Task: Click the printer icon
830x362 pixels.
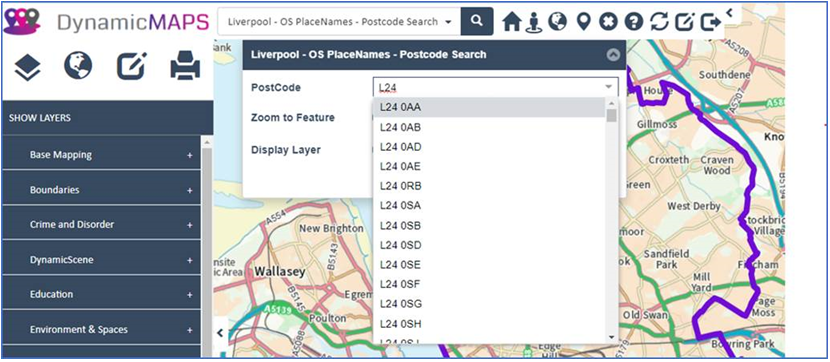Action: click(x=185, y=66)
